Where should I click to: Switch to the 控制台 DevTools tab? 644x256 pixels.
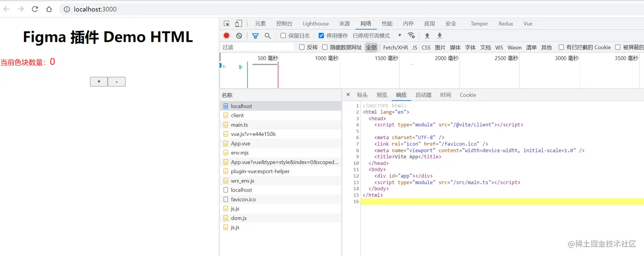[x=284, y=23]
